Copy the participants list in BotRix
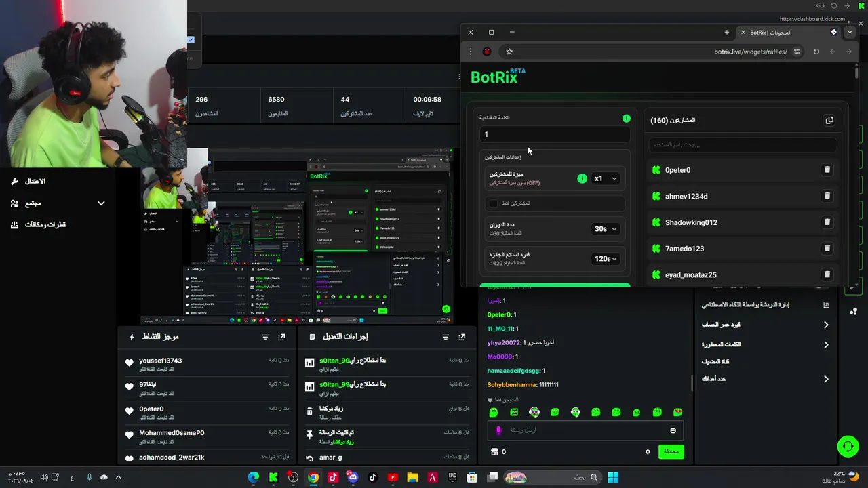 pos(829,120)
